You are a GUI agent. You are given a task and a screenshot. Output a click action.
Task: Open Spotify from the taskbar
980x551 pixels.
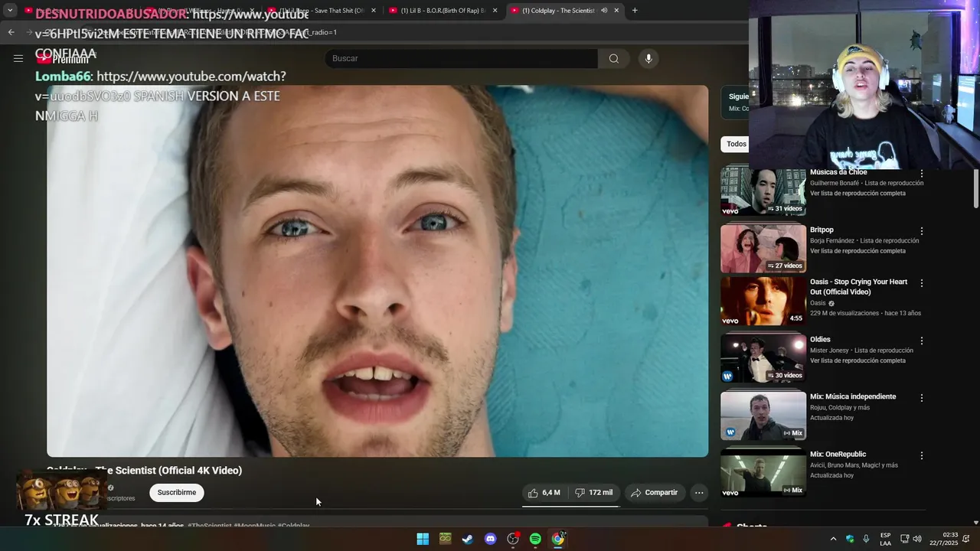[x=535, y=539]
